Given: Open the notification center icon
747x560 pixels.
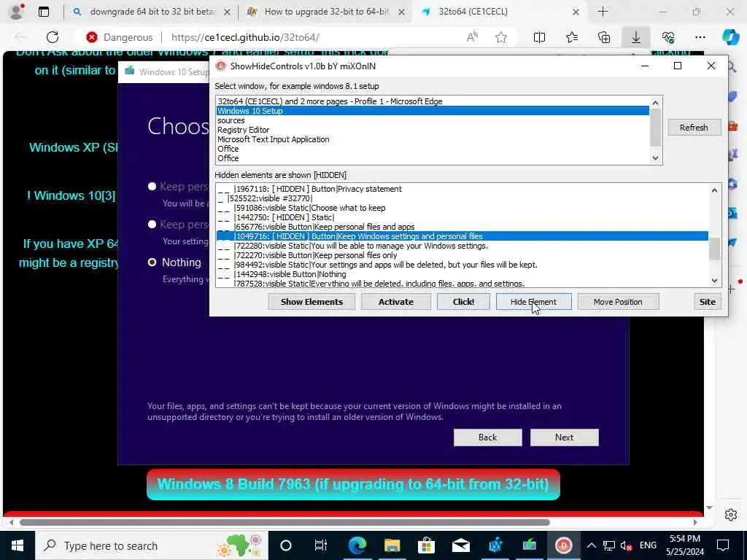Looking at the screenshot, I should [723, 545].
